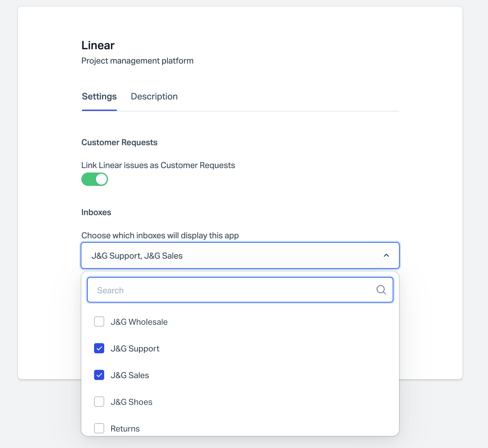Disable Link Linear issues as Customer Requests toggle

click(95, 179)
